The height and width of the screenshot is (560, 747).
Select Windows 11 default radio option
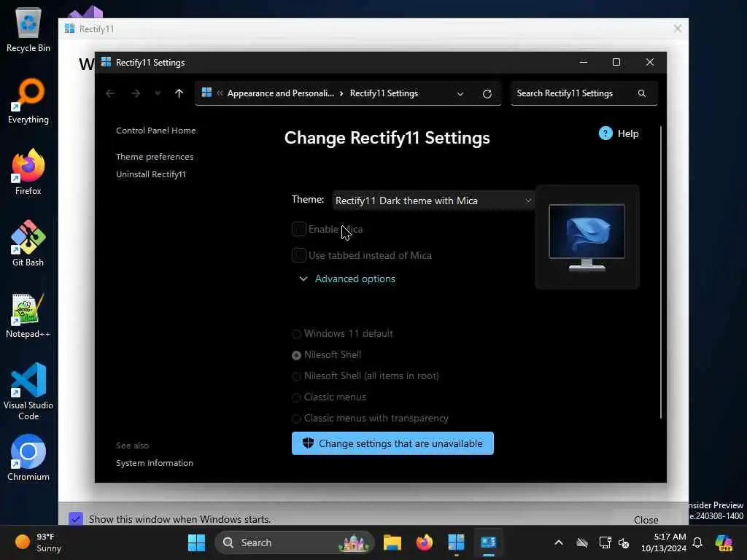296,334
